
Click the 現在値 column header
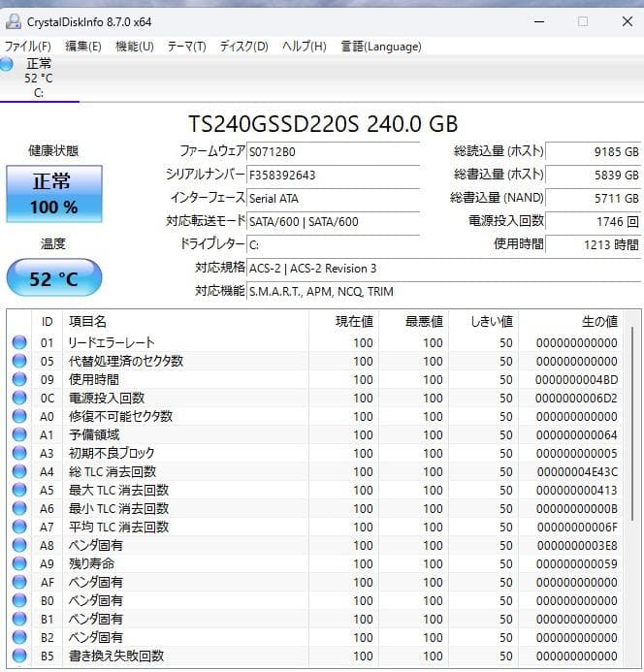(344, 321)
